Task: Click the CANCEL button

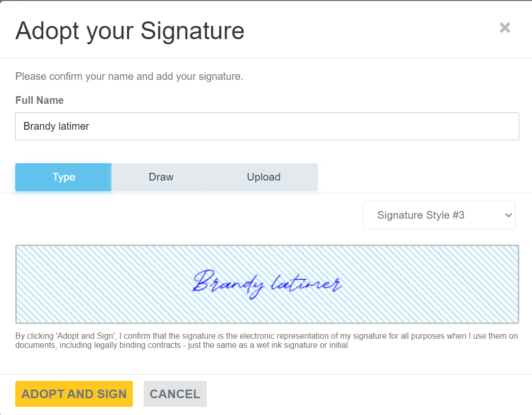Action: (175, 394)
